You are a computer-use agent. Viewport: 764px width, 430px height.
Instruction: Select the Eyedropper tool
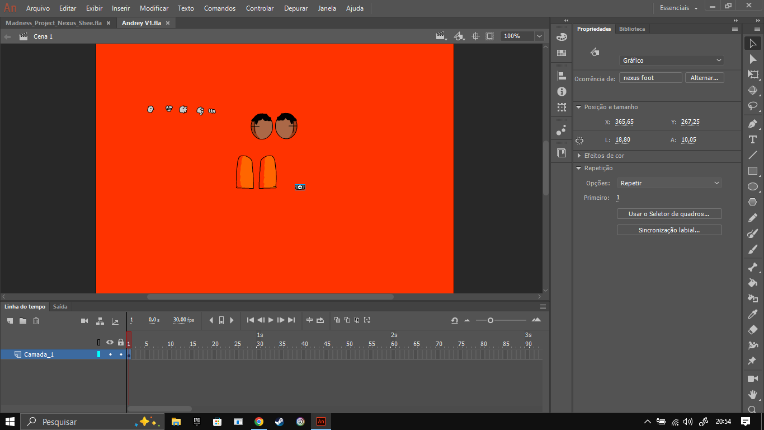753,314
